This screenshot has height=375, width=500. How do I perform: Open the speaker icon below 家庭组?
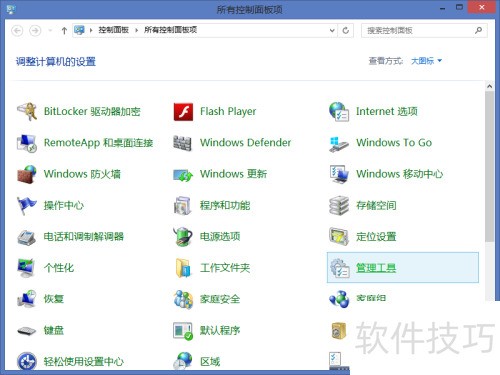pos(339,331)
